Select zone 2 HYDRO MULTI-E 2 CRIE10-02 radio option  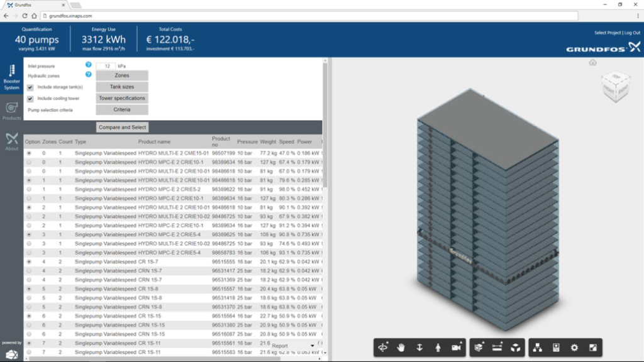[29, 216]
